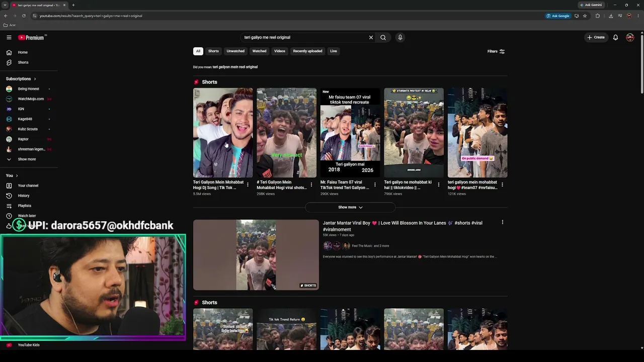This screenshot has width=644, height=362.
Task: Open options for 'teri galiyon mein mohabbat hogi #team07' short
Action: 502,185
